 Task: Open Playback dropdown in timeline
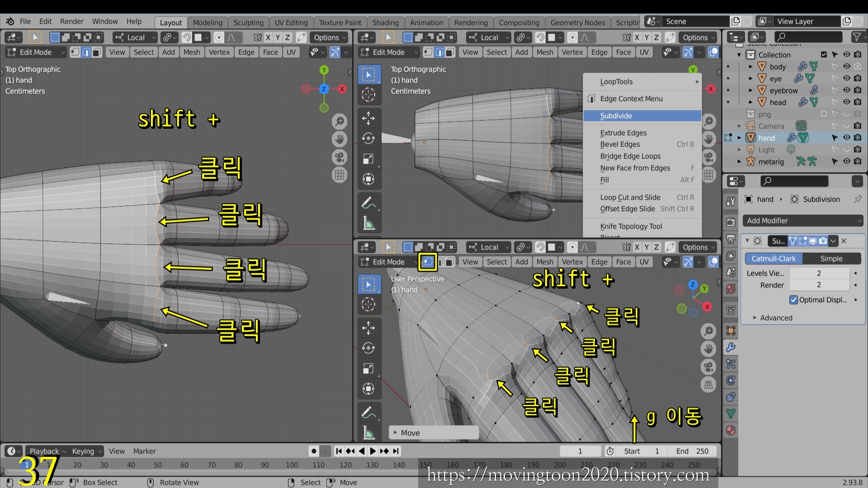click(x=47, y=451)
